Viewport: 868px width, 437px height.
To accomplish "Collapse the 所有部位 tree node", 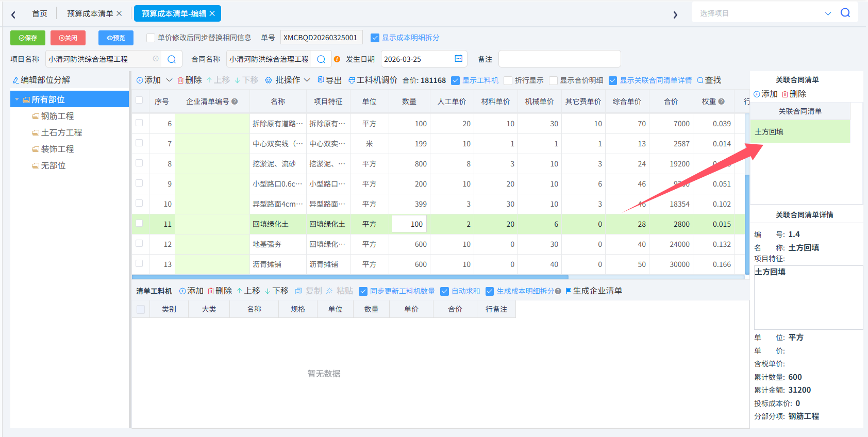I will (x=17, y=99).
